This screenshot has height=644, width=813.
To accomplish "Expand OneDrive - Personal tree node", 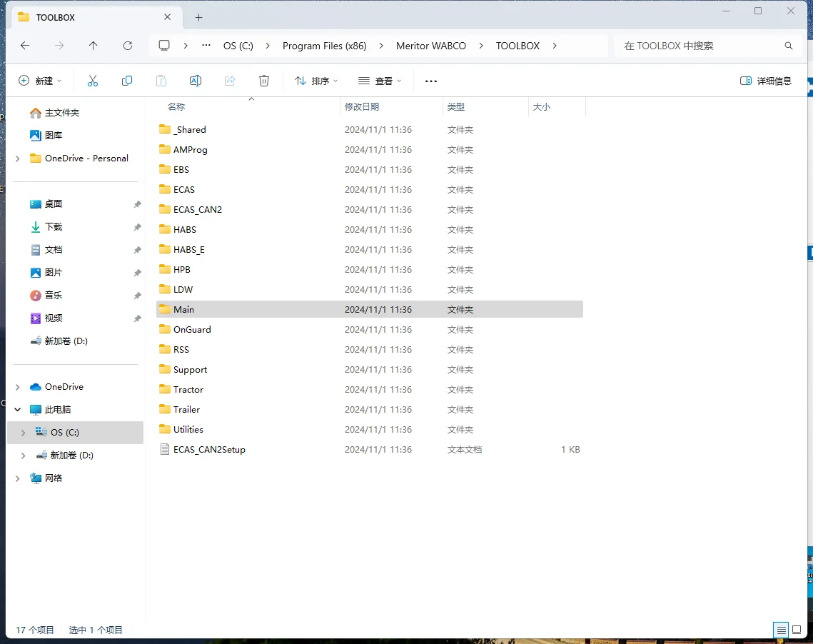I will [x=18, y=159].
